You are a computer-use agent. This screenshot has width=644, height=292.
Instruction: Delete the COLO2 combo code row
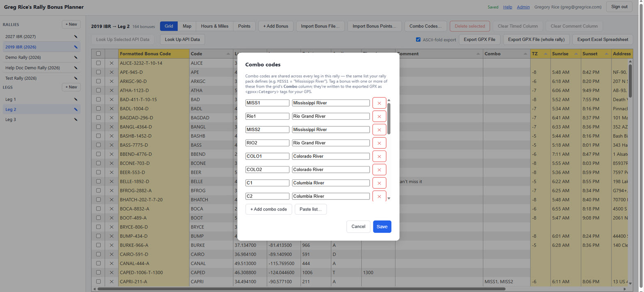(x=379, y=169)
